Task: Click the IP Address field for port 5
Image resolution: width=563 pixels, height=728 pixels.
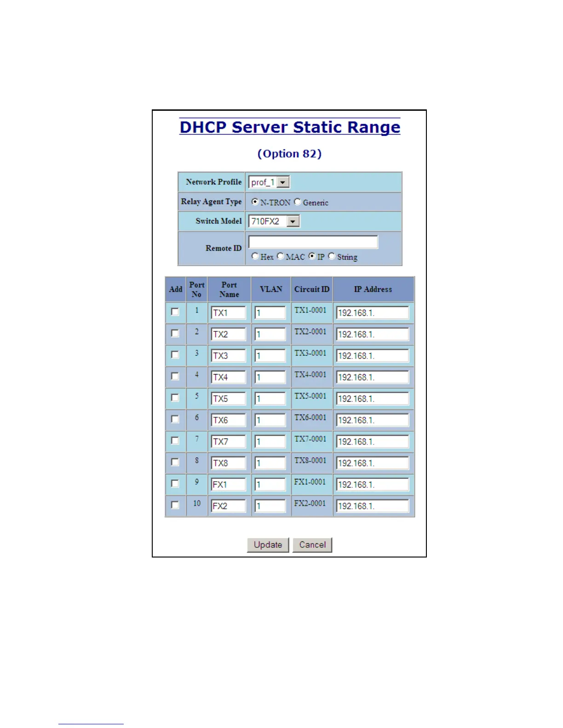Action: [373, 398]
